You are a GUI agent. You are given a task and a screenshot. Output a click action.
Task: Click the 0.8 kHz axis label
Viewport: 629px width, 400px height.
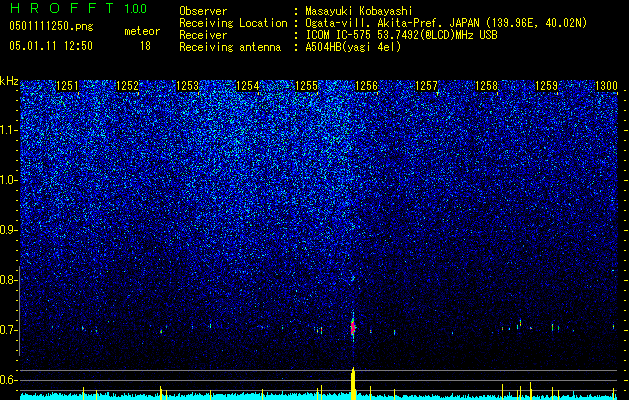point(9,280)
